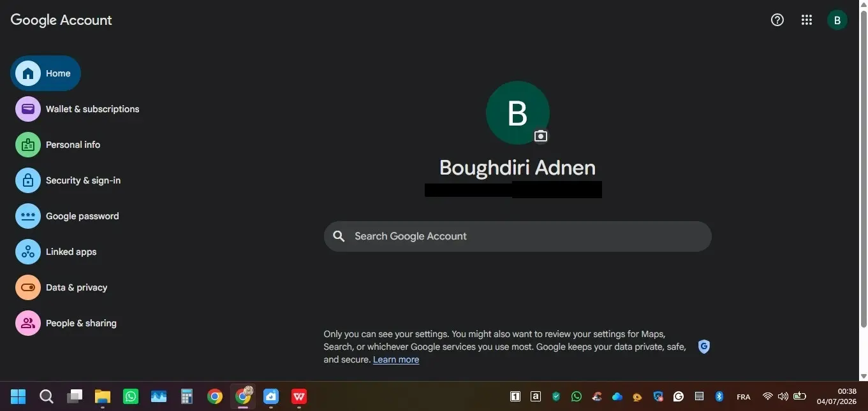
Task: Open the WhatsApp system tray icon
Action: [x=577, y=396]
